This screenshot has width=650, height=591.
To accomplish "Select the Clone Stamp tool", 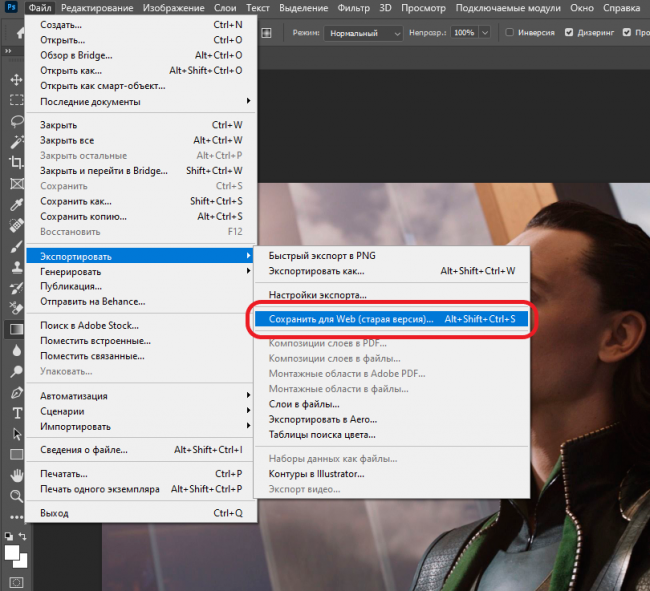I will [x=16, y=267].
